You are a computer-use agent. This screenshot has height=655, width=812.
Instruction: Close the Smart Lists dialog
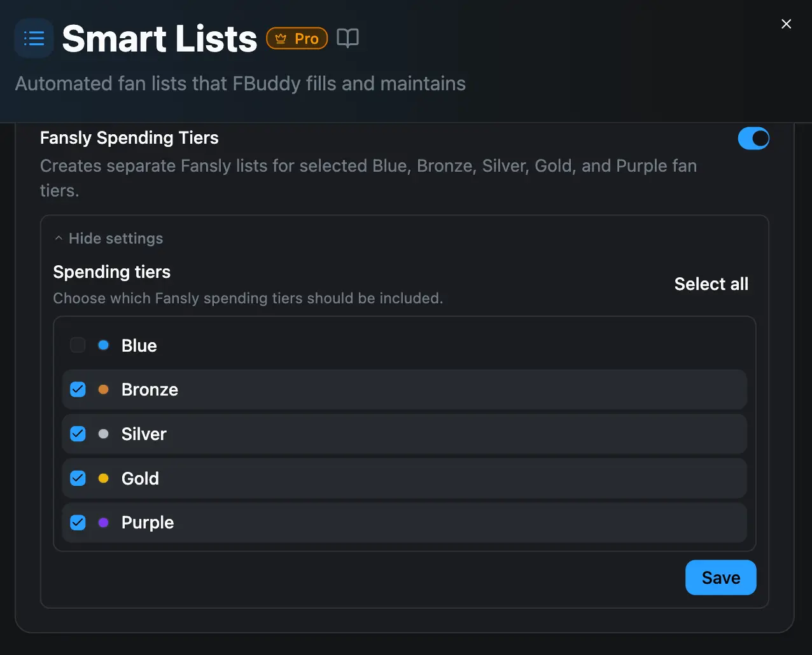coord(786,24)
